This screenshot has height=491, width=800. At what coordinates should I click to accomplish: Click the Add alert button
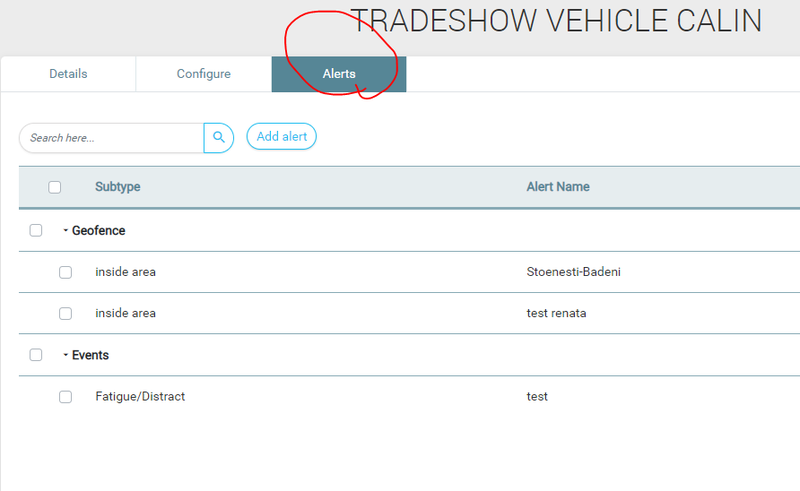pyautogui.click(x=282, y=136)
